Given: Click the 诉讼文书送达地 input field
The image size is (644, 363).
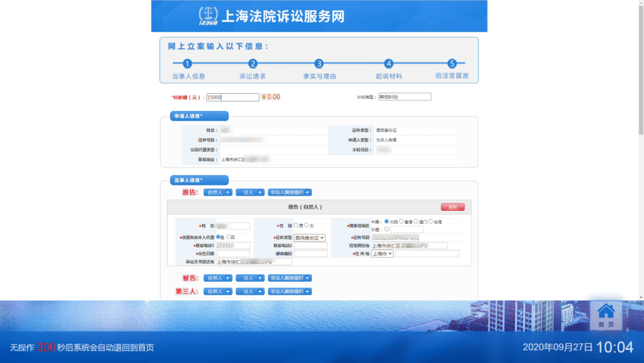Looking at the screenshot, I should [254, 262].
